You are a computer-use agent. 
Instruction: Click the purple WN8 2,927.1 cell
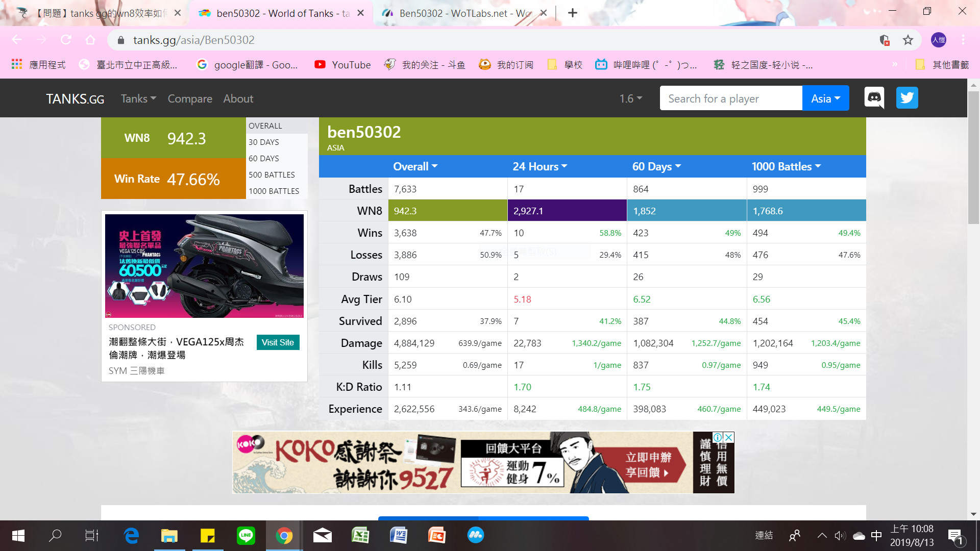coord(567,211)
